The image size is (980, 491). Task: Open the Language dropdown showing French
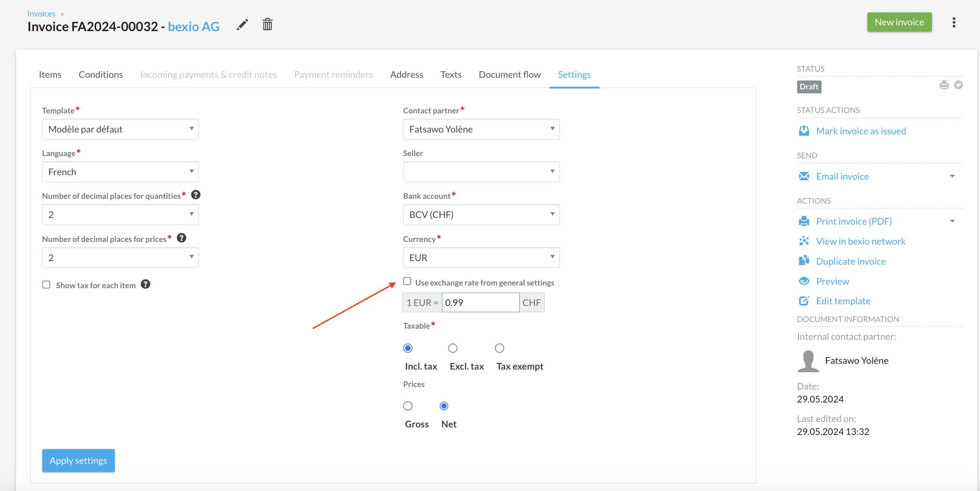click(121, 172)
